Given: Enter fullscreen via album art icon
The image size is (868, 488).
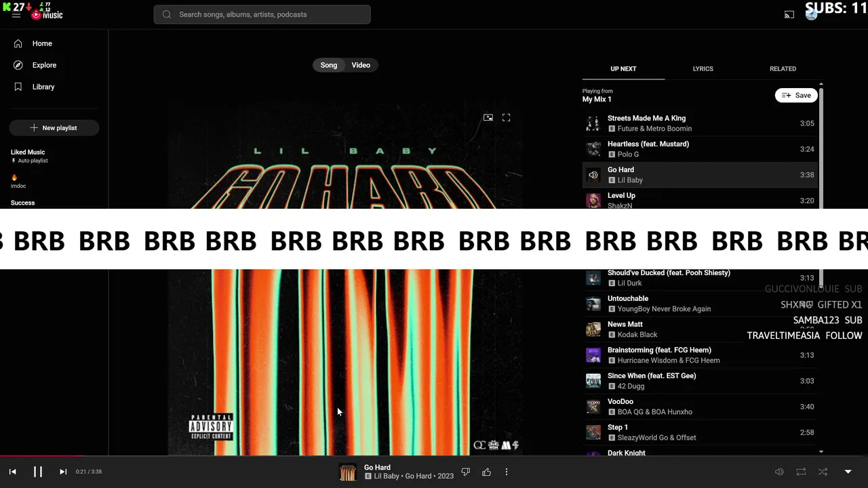Looking at the screenshot, I should click(x=506, y=117).
